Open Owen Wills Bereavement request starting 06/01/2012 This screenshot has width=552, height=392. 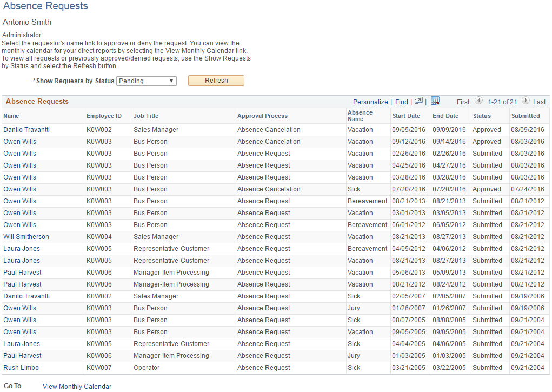[19, 225]
